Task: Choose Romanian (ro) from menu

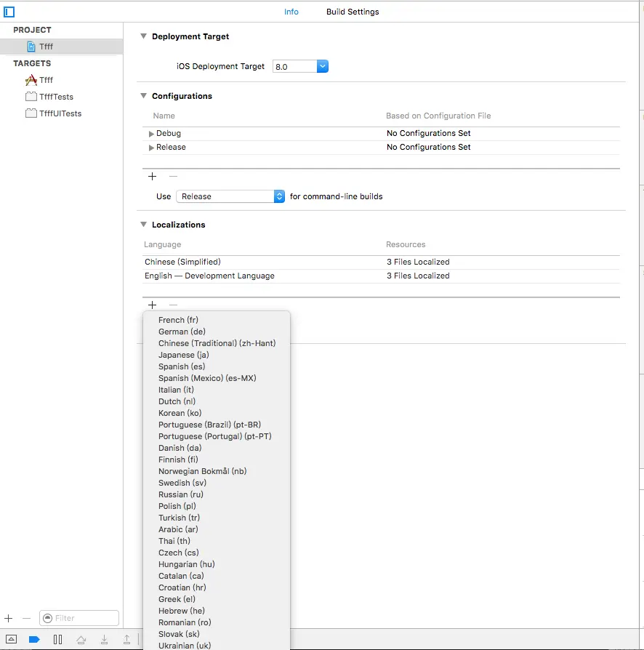Action: pos(217,622)
